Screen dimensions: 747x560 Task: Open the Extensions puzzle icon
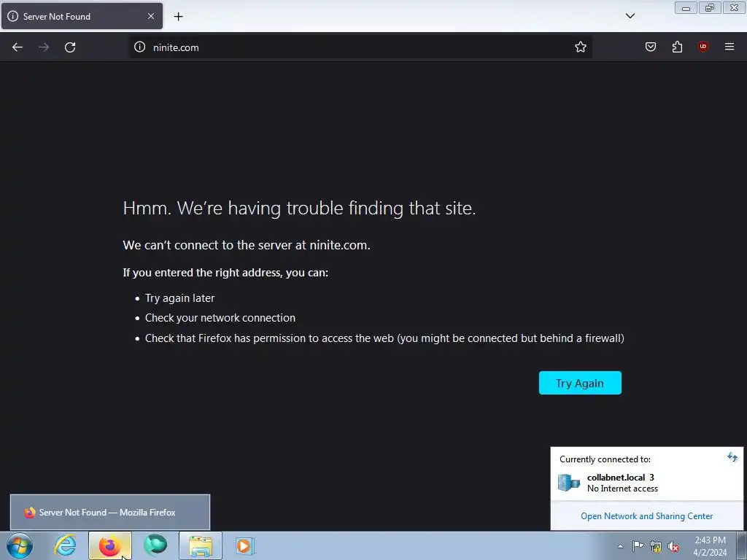coord(677,47)
